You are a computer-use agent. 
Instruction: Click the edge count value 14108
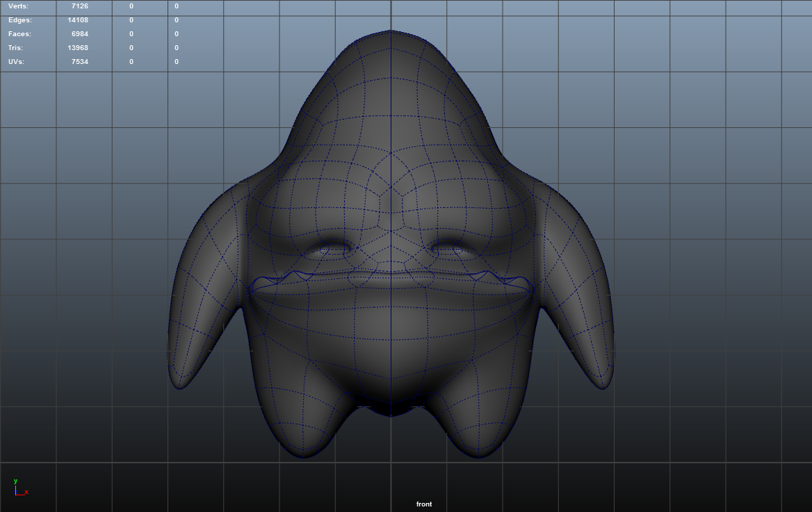coord(78,20)
